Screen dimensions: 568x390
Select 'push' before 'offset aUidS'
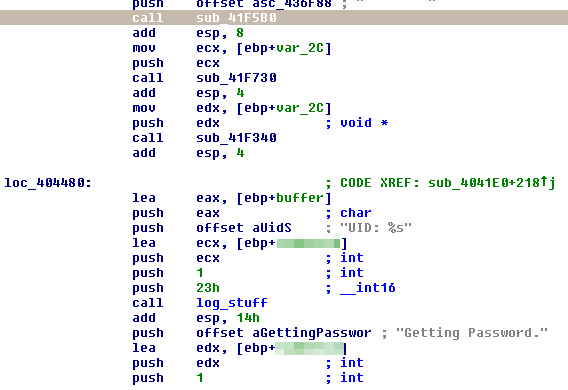click(148, 228)
